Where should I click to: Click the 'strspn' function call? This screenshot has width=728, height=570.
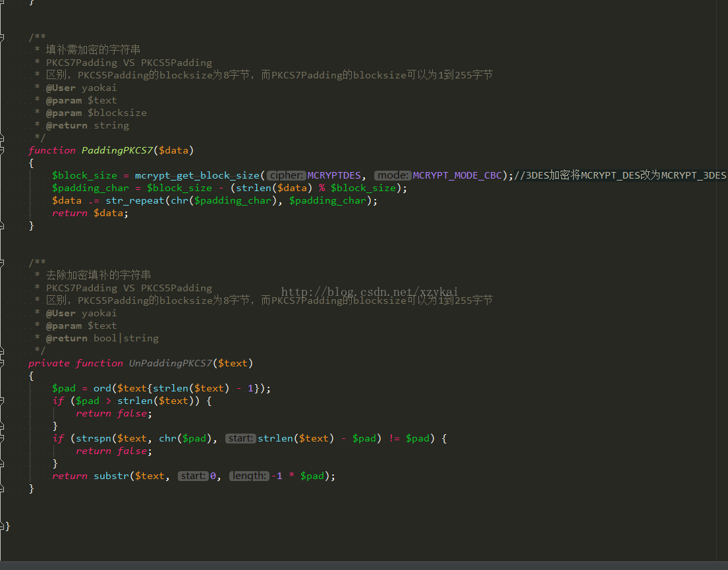coord(94,438)
